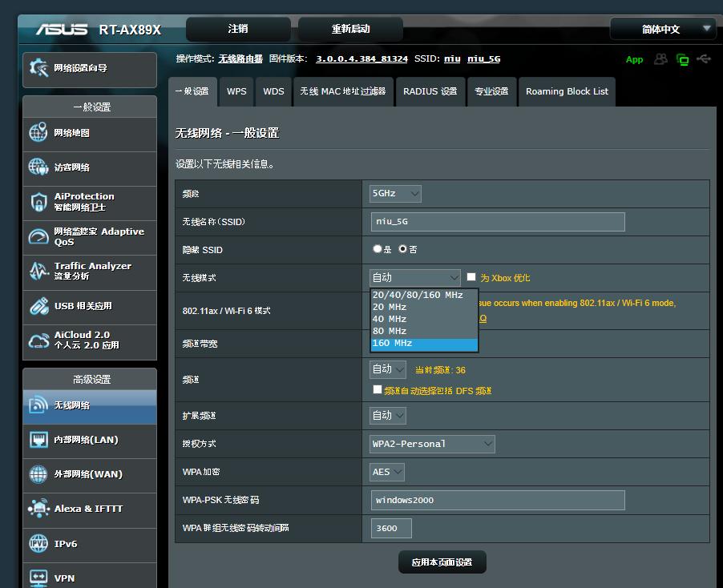The image size is (723, 588).
Task: Switch to the WPS tab
Action: click(x=236, y=91)
